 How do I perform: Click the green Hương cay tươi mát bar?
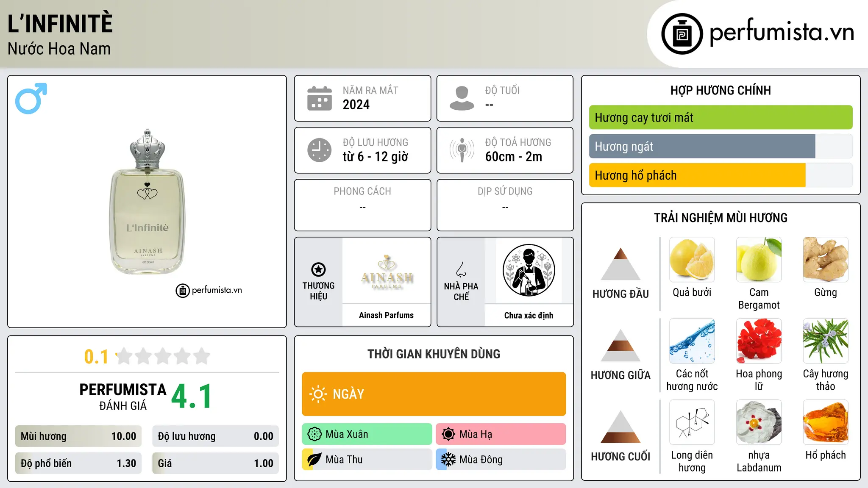point(721,117)
